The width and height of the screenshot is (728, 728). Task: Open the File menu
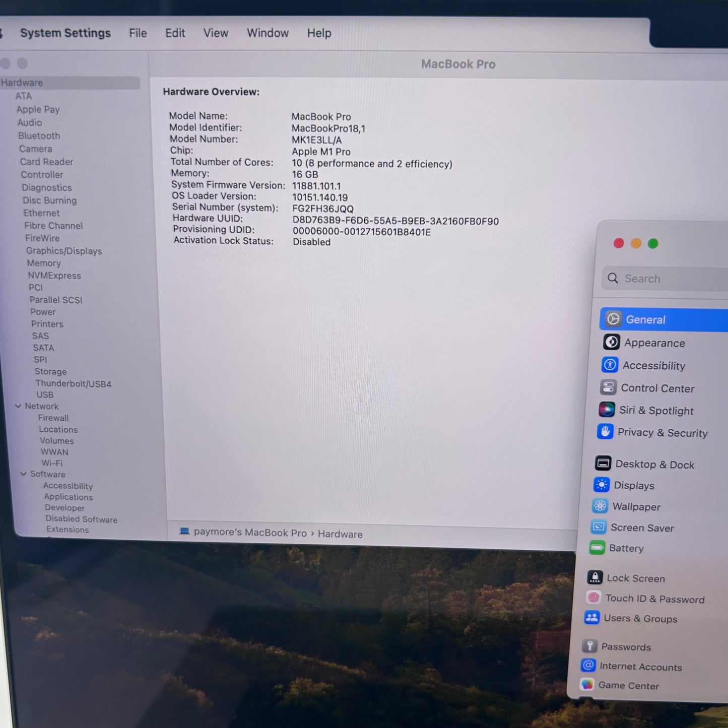click(138, 33)
